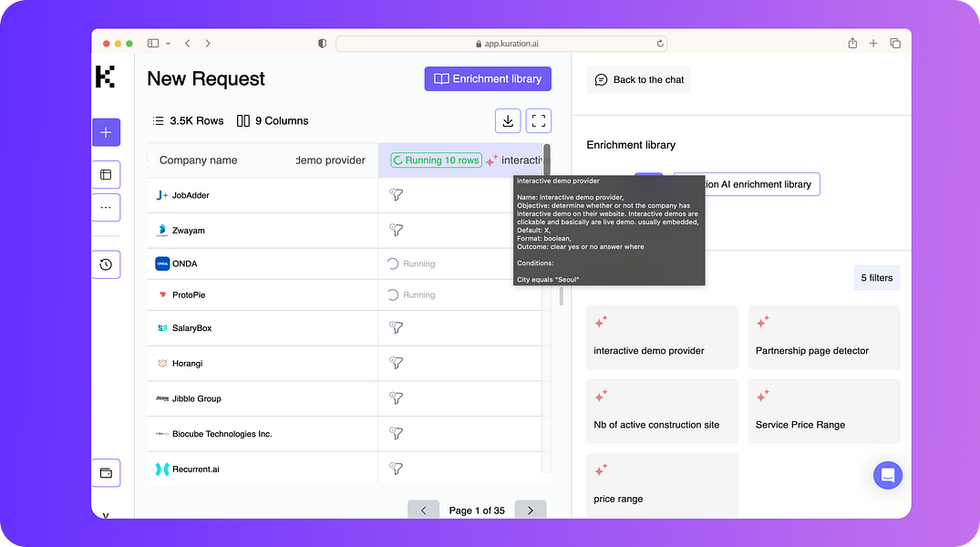
Task: Click the browser share icon
Action: pyautogui.click(x=852, y=43)
